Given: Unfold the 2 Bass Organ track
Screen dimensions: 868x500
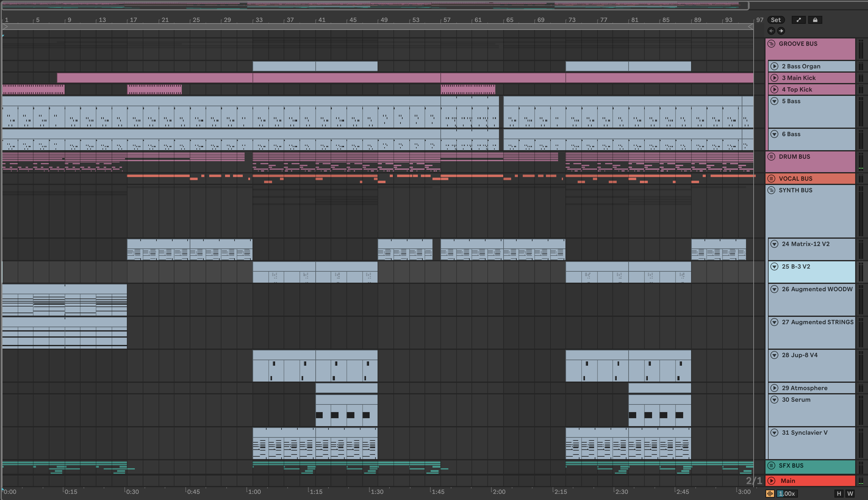Looking at the screenshot, I should 774,66.
